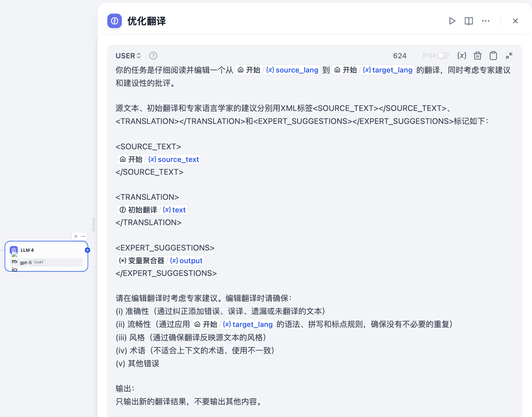Screen dimensions: 532x417
Task: Collapse the prompt editor to normal size
Action: click(509, 56)
